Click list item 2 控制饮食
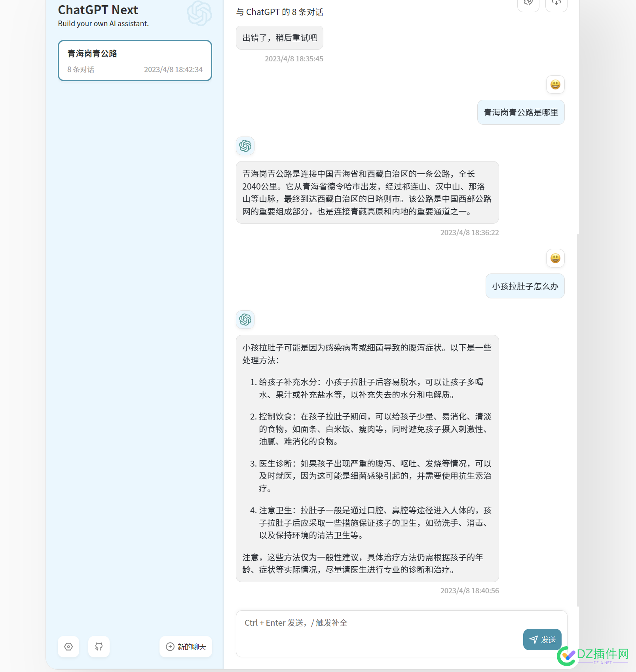This screenshot has width=636, height=672. tap(371, 429)
